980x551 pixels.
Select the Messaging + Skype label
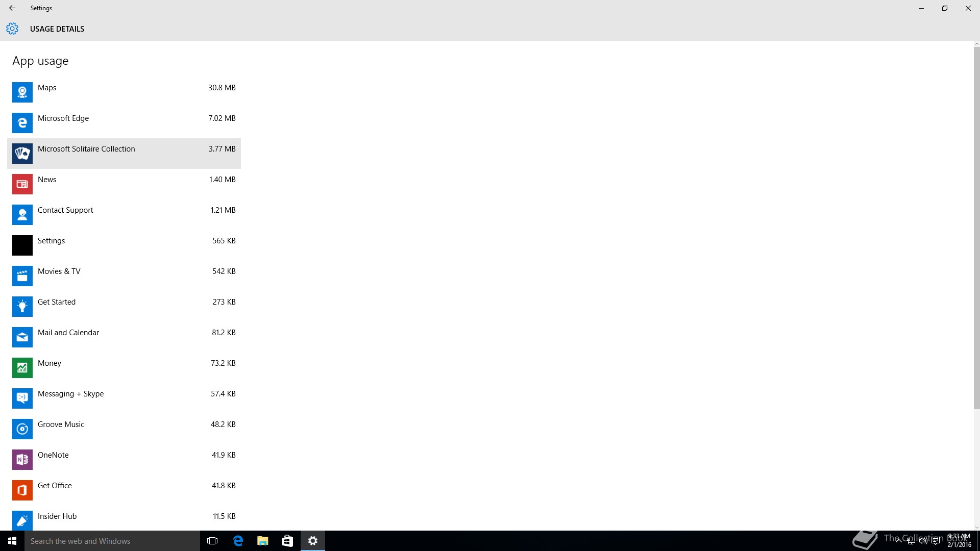[70, 394]
